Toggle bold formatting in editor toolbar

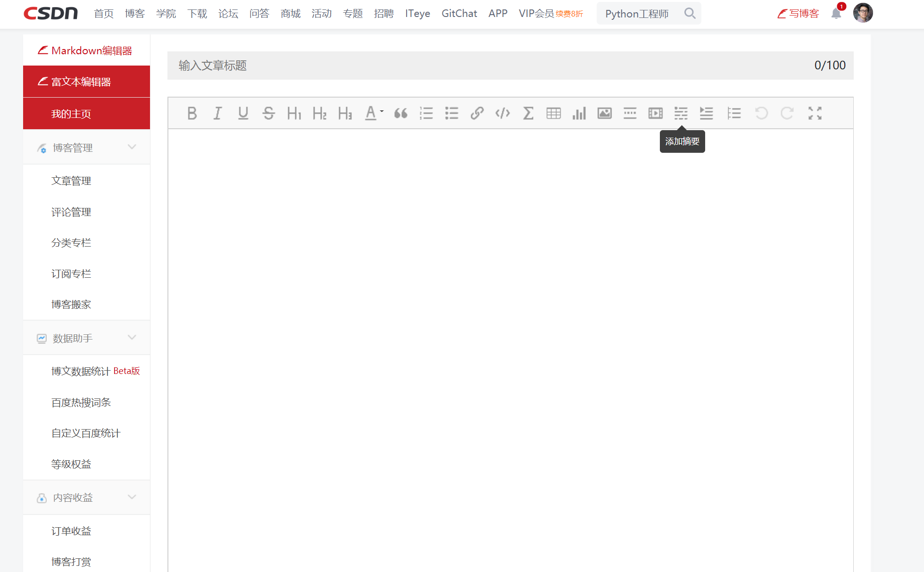point(192,113)
